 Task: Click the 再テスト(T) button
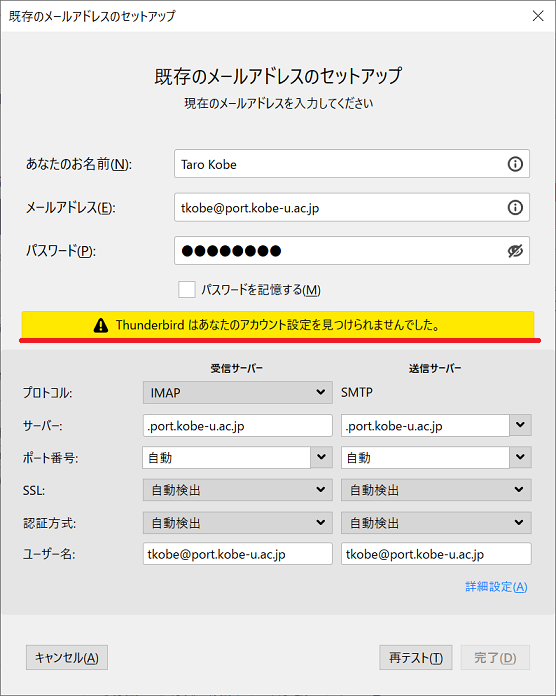(x=416, y=657)
